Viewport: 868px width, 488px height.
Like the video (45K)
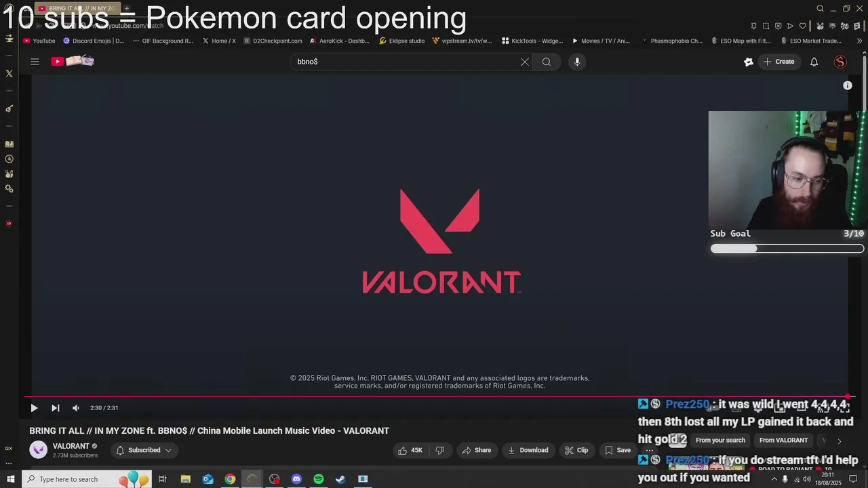[x=410, y=450]
